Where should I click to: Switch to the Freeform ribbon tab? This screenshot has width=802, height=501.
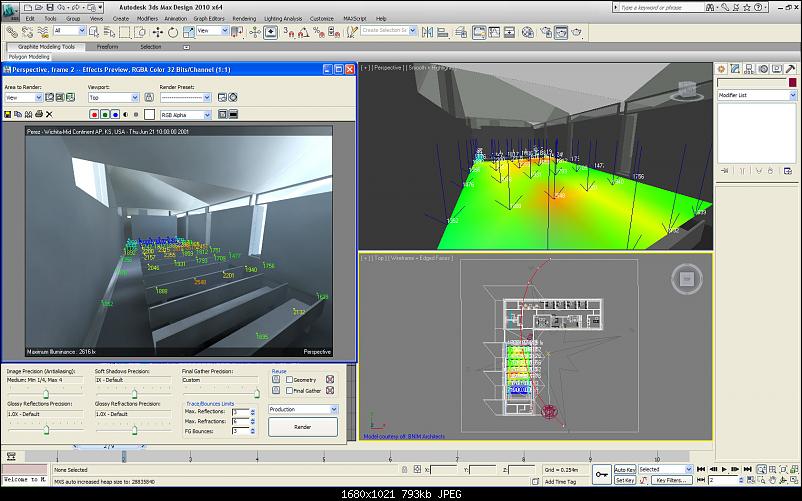click(x=107, y=47)
